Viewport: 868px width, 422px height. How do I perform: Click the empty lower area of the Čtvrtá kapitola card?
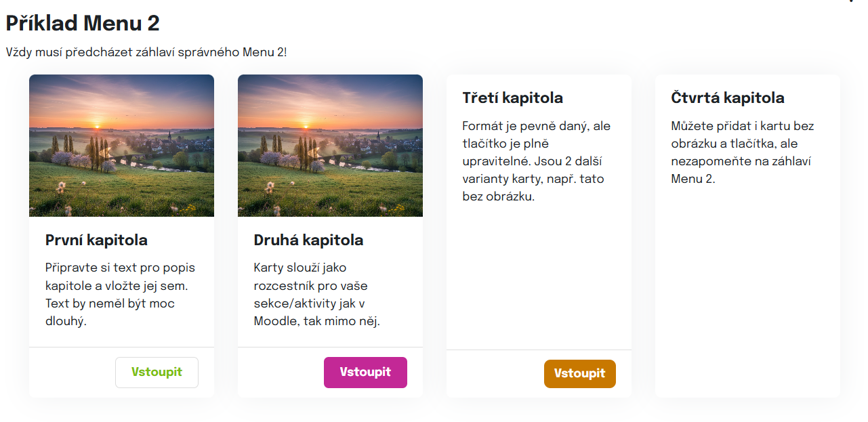click(747, 305)
